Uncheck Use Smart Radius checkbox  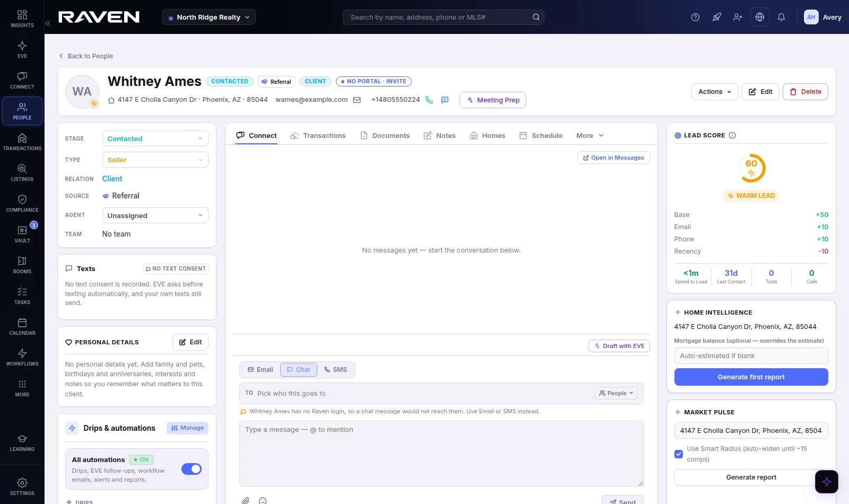tap(679, 454)
